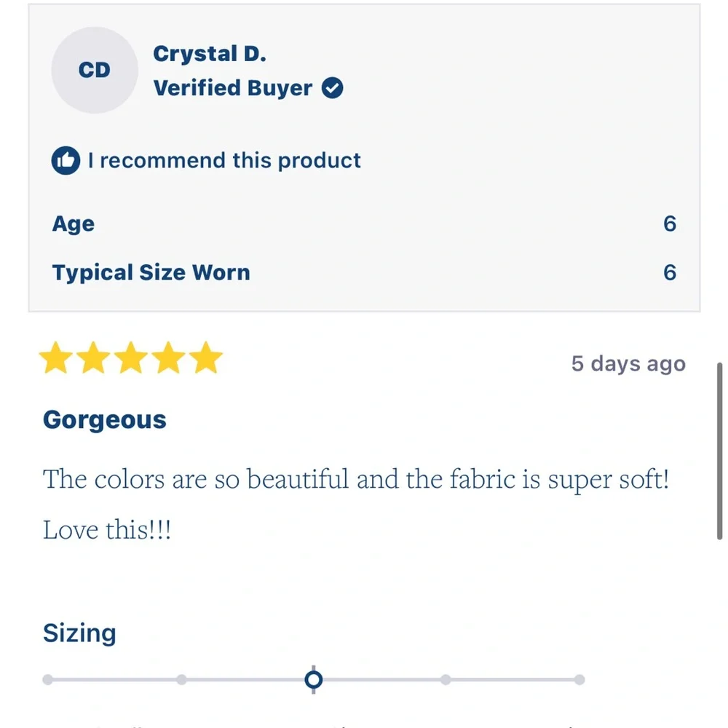Click the Typical Size Worn row

(364, 272)
